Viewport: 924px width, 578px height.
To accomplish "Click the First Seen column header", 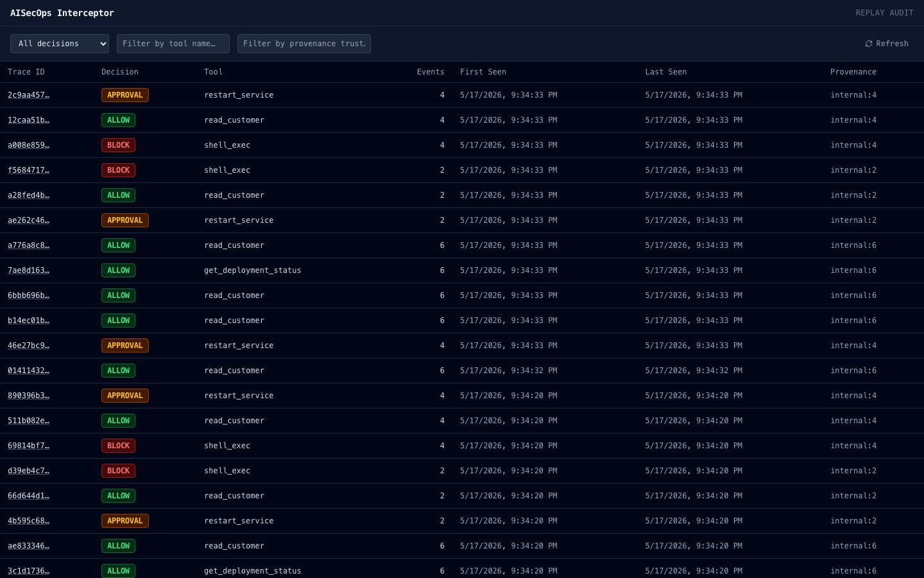I will pyautogui.click(x=483, y=72).
